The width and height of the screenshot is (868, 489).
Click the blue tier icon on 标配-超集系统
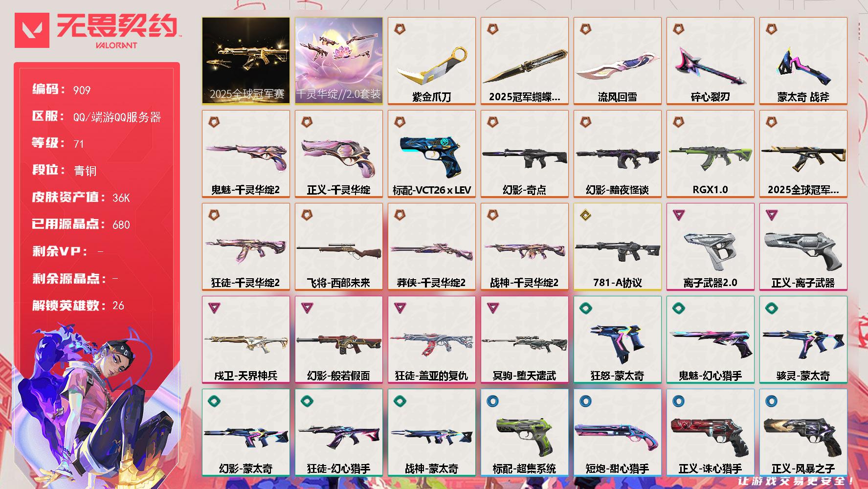[x=493, y=401]
